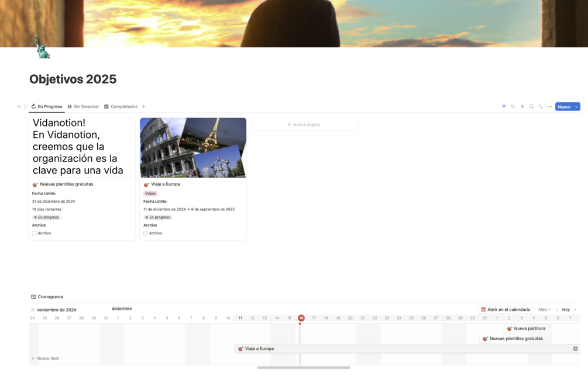
Task: Open database as full page icon
Action: [541, 107]
